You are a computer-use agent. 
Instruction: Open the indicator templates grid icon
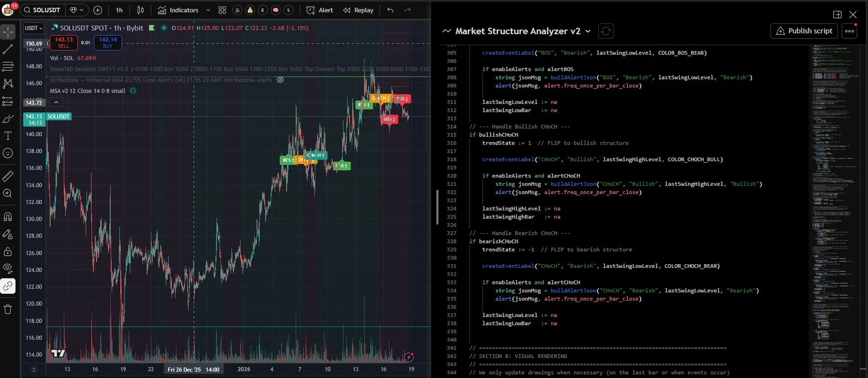222,10
